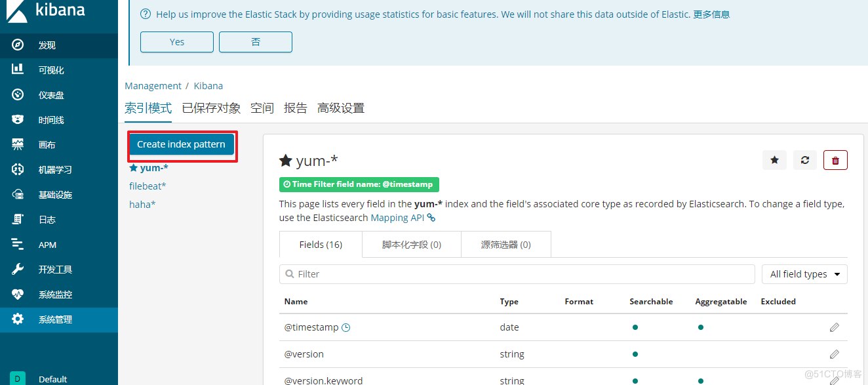The image size is (868, 385).
Task: Open the All field types dropdown
Action: point(804,274)
